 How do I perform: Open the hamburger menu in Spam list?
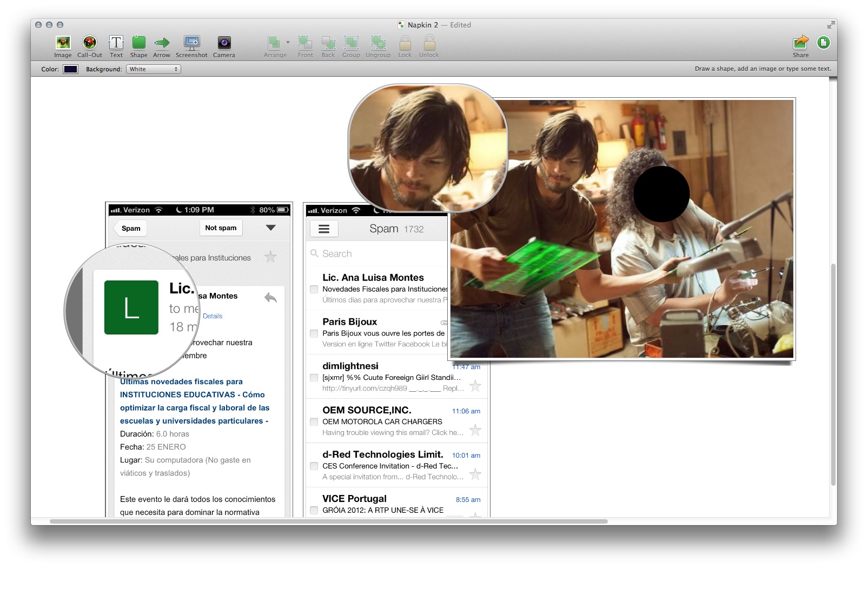(x=324, y=229)
